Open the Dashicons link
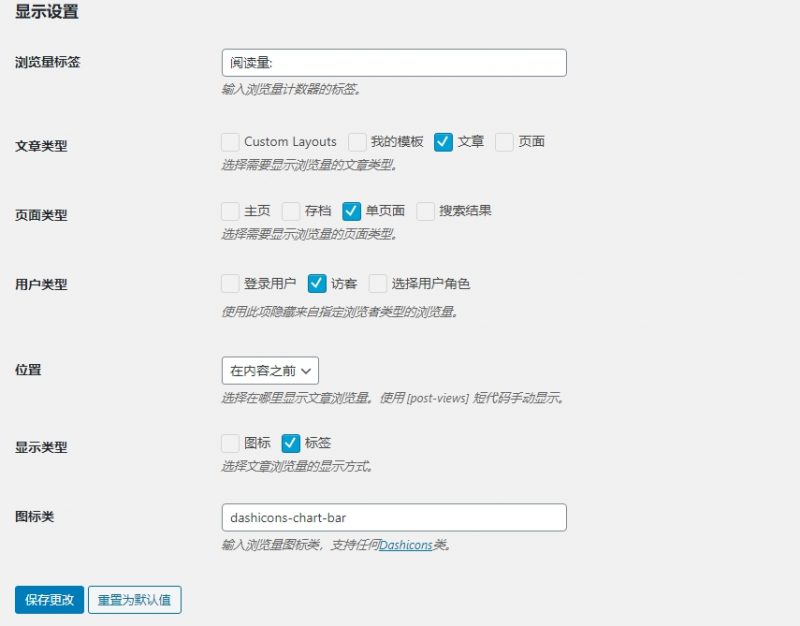Viewport: 800px width, 626px height. [x=405, y=546]
